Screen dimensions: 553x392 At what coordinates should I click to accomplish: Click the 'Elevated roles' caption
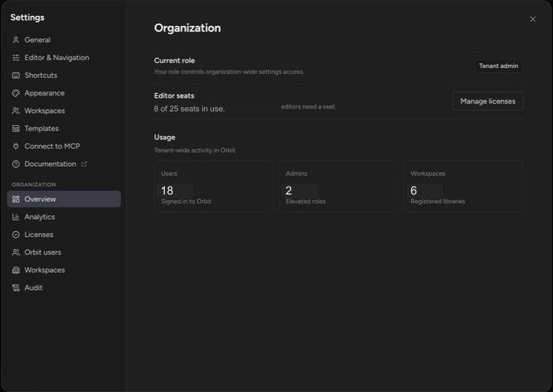point(306,201)
